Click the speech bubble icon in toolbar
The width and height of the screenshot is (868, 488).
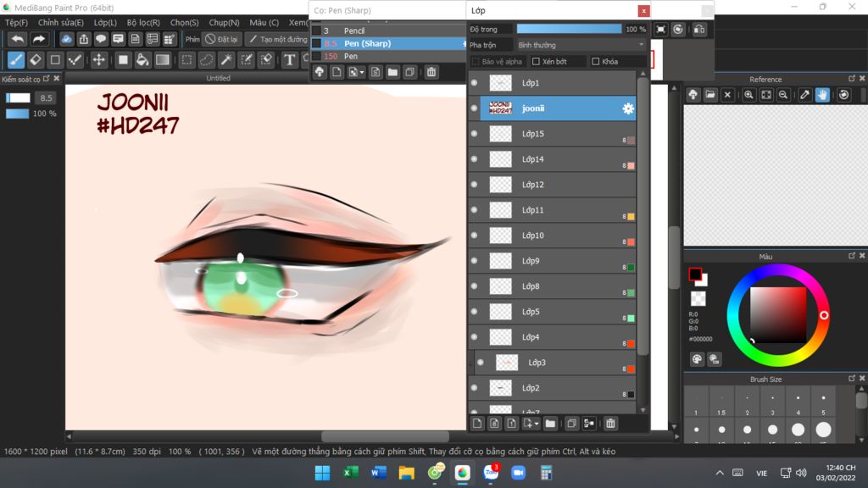pos(101,39)
